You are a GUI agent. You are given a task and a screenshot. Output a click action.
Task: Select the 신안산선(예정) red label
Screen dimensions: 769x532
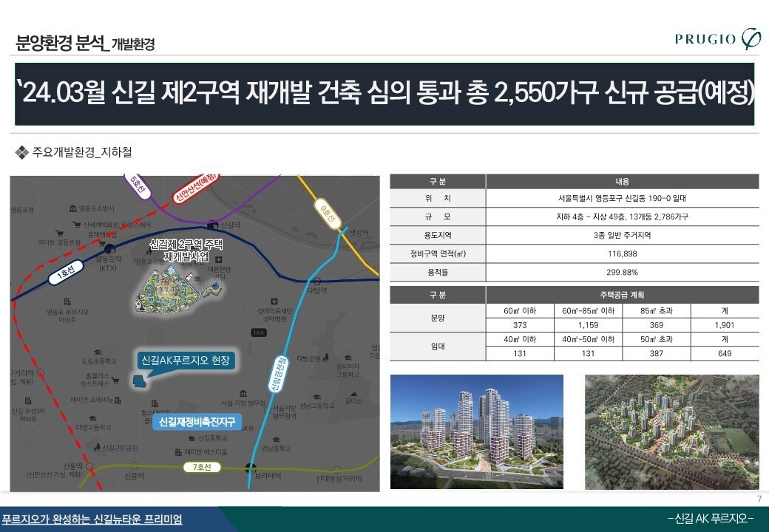pos(194,188)
